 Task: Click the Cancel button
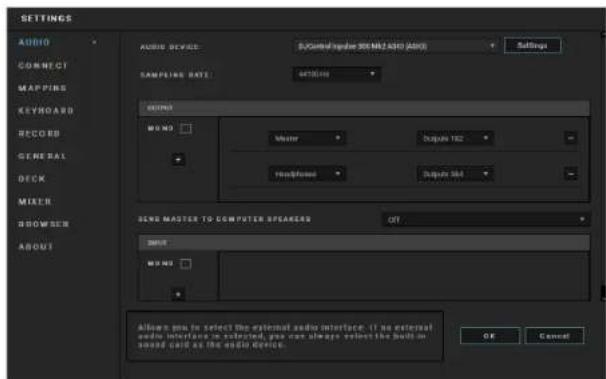pyautogui.click(x=555, y=336)
